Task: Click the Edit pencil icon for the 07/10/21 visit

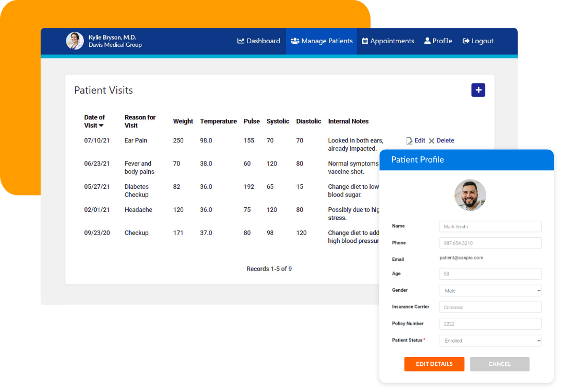Action: (x=410, y=140)
